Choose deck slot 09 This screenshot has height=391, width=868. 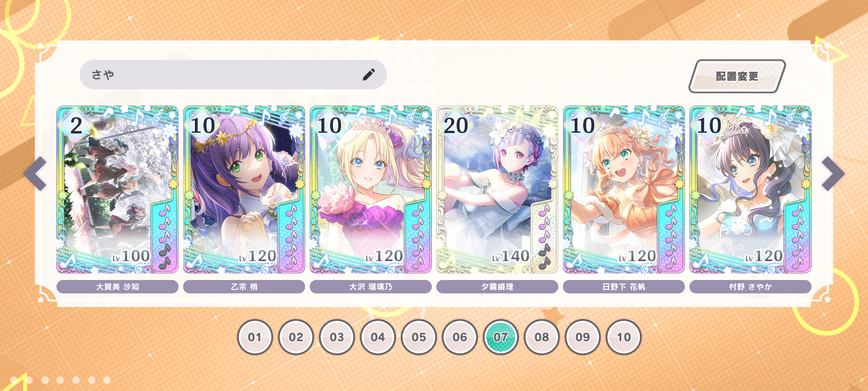point(583,337)
